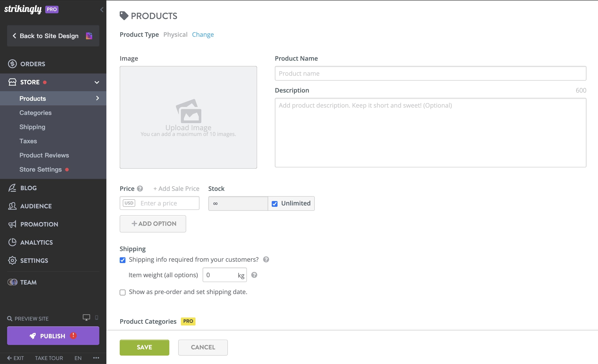This screenshot has width=598, height=364.
Task: Click the Change link next to Physical
Action: pos(203,35)
